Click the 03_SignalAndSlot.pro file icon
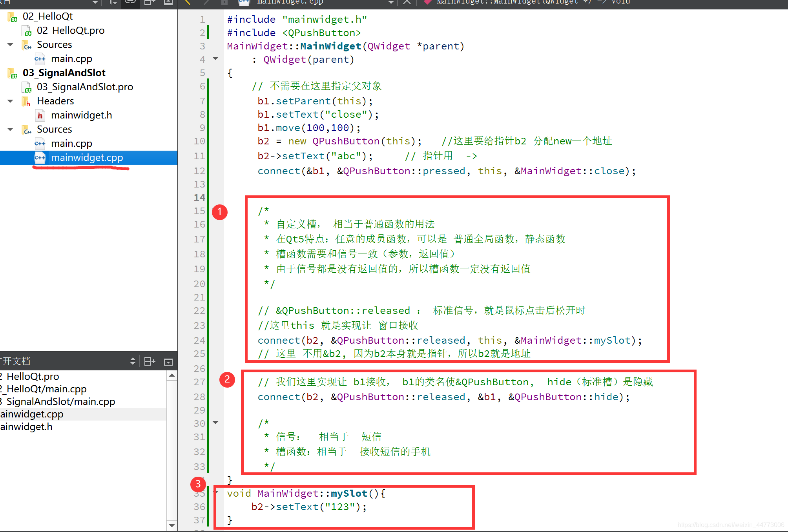The width and height of the screenshot is (788, 532). pyautogui.click(x=27, y=87)
